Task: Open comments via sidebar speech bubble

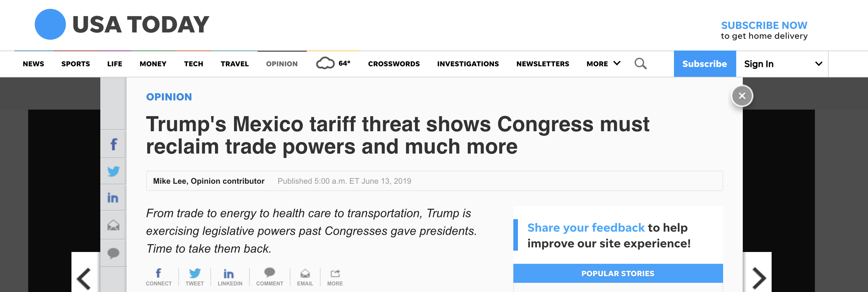Action: pos(113,253)
